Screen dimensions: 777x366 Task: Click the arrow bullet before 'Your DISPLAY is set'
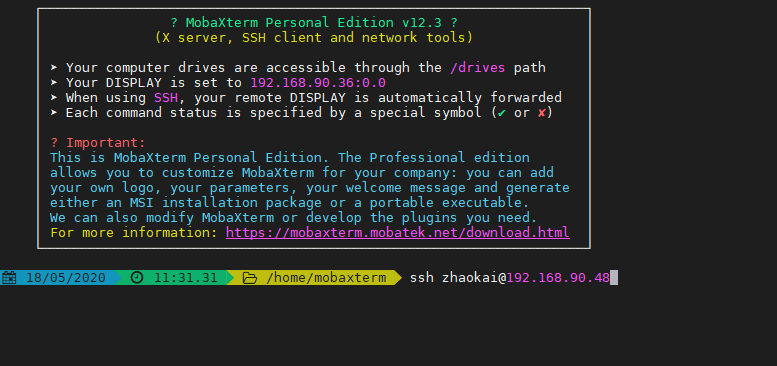point(54,82)
